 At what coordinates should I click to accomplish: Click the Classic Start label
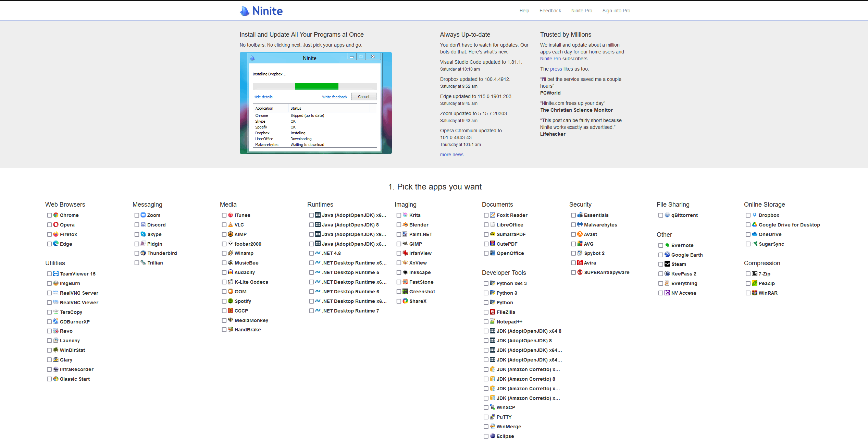click(75, 379)
